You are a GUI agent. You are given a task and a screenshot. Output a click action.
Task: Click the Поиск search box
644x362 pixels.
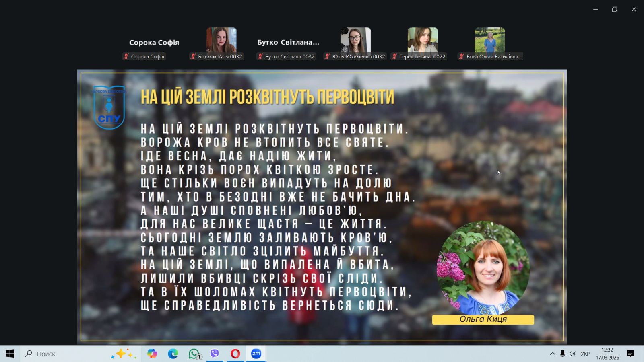pos(64,354)
